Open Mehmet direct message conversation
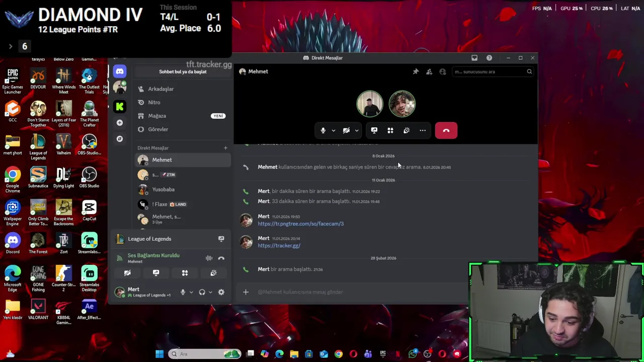The width and height of the screenshot is (644, 362). [x=183, y=160]
